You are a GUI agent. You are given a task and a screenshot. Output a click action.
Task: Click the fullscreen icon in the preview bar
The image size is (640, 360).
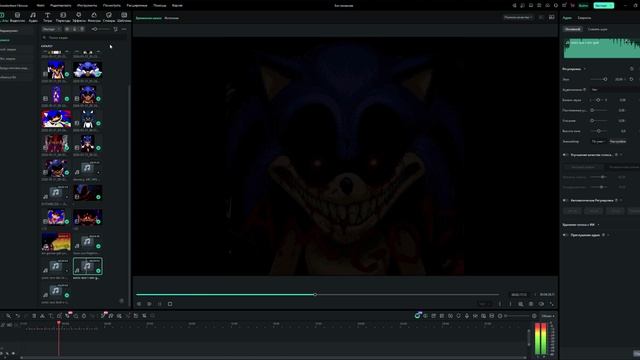coord(552,304)
